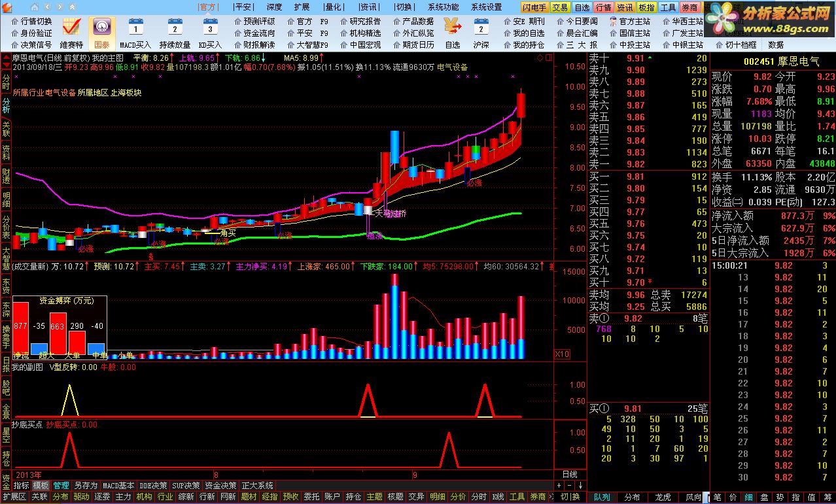Open 官方主站 in the toolbar
This screenshot has width=836, height=504.
click(629, 21)
